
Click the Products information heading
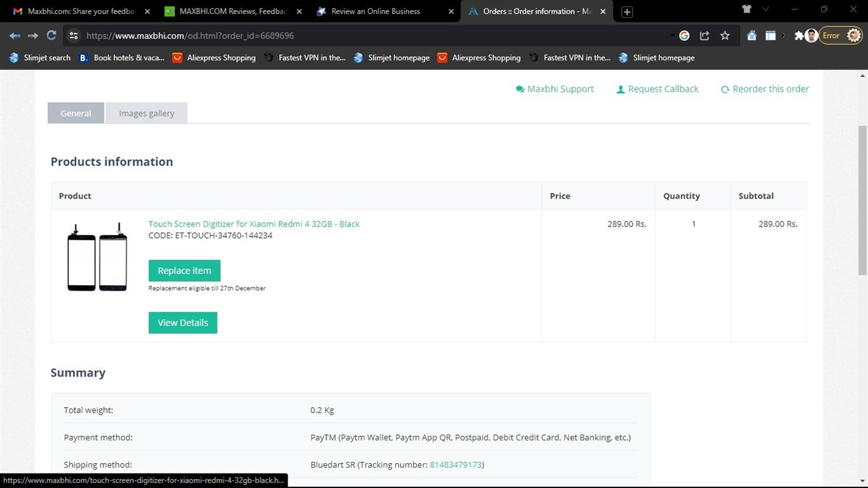(112, 162)
